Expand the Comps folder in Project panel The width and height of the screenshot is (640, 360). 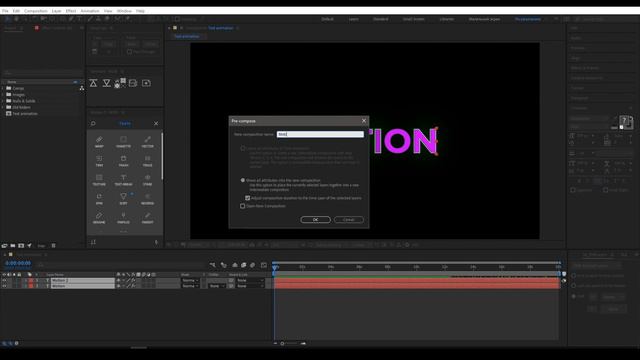point(3,88)
